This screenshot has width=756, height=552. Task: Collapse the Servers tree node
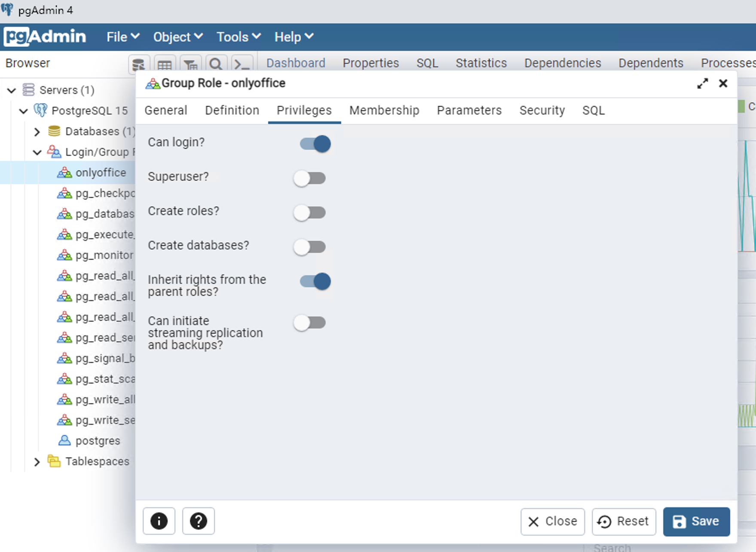click(x=12, y=90)
